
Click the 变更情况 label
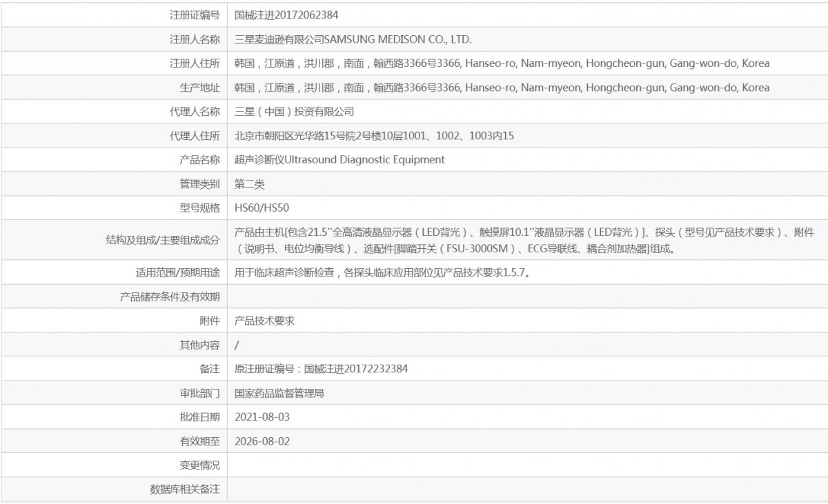pyautogui.click(x=199, y=465)
